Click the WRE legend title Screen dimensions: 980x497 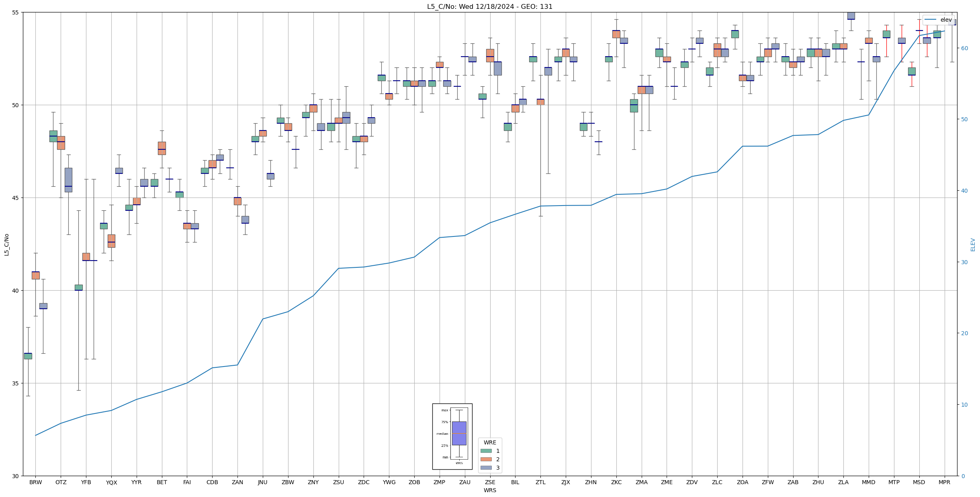click(x=490, y=442)
